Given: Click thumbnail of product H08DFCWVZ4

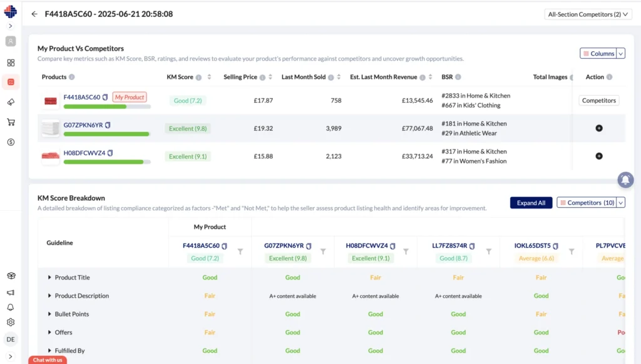Looking at the screenshot, I should pyautogui.click(x=51, y=156).
